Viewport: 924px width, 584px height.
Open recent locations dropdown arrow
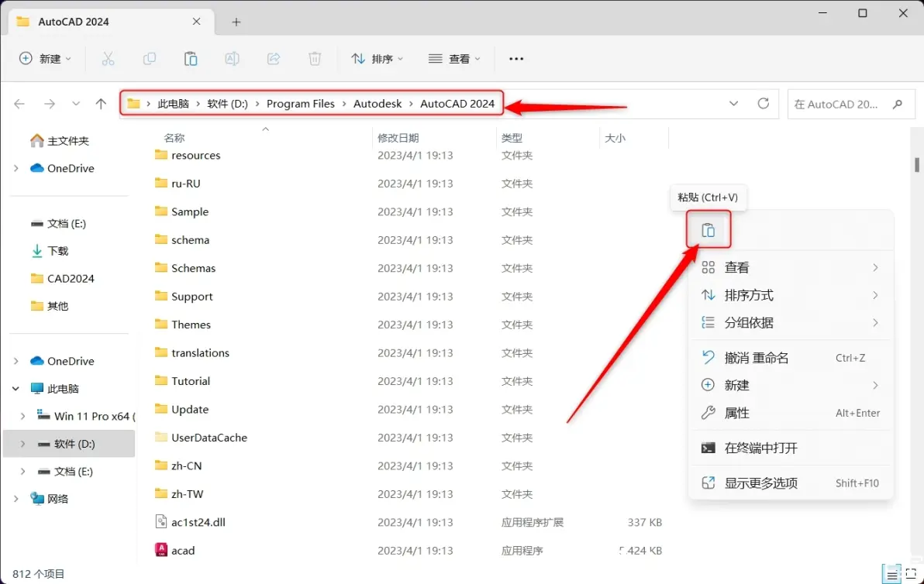click(x=75, y=105)
